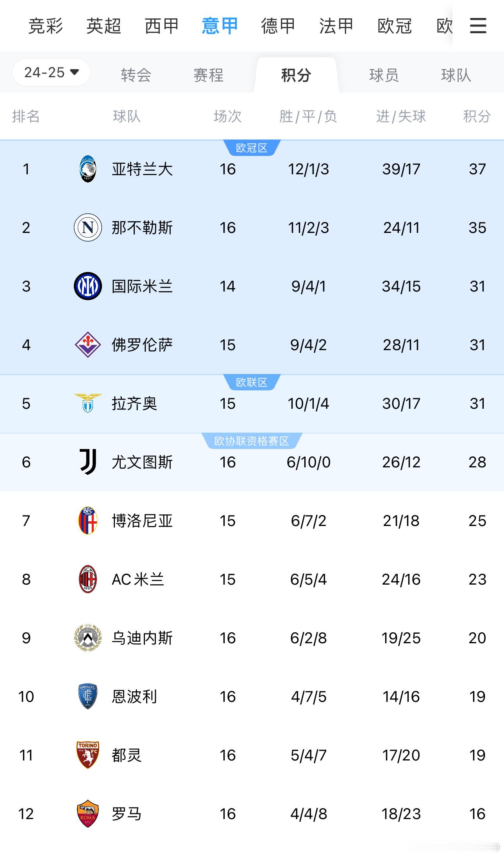Open the Juventus J logo

tap(88, 462)
